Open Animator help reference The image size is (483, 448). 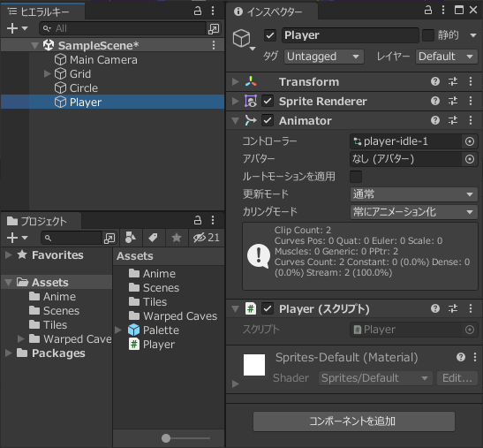pos(435,120)
